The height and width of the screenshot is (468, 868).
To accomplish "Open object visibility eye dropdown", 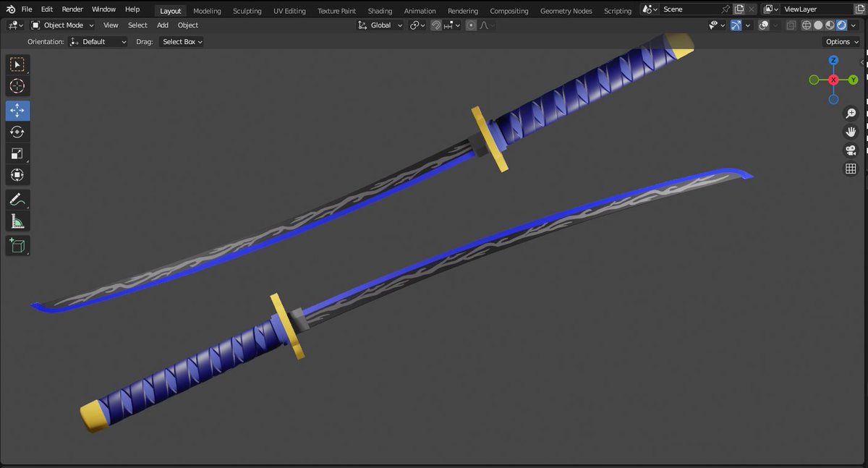I will (x=718, y=25).
